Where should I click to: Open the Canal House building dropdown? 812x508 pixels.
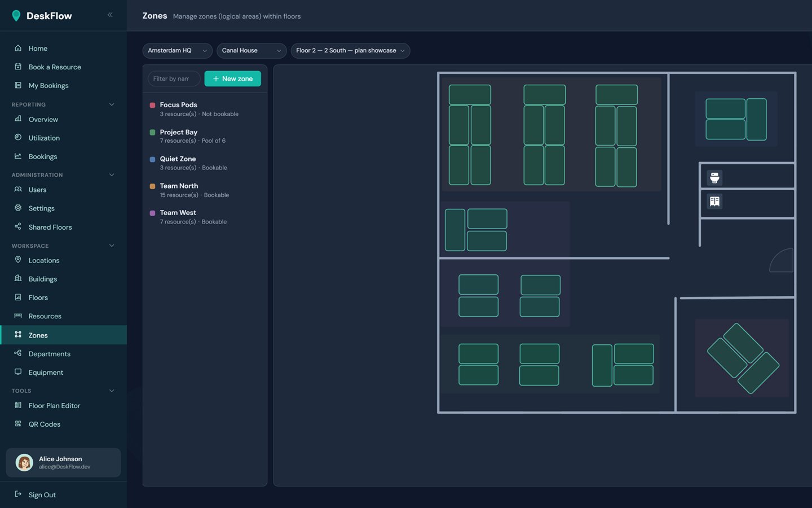tap(251, 51)
